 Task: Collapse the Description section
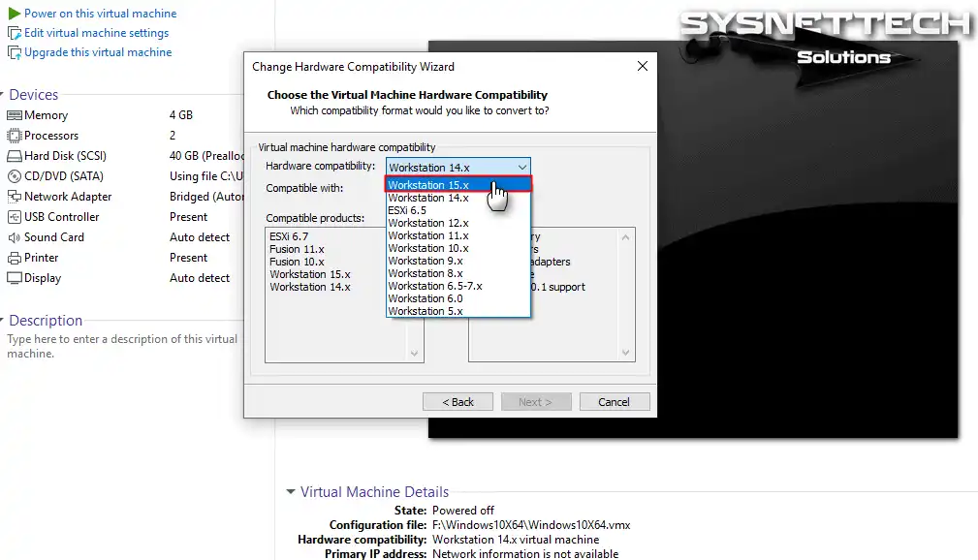coord(2,320)
